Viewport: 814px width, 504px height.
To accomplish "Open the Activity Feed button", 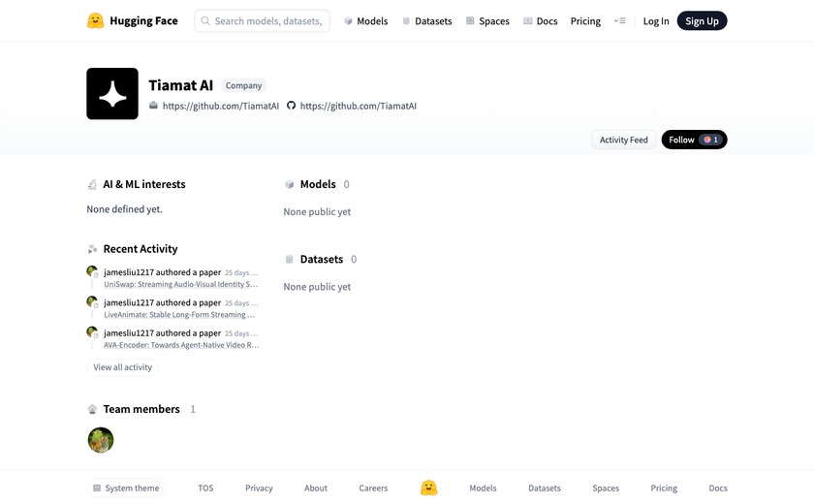I will (623, 140).
